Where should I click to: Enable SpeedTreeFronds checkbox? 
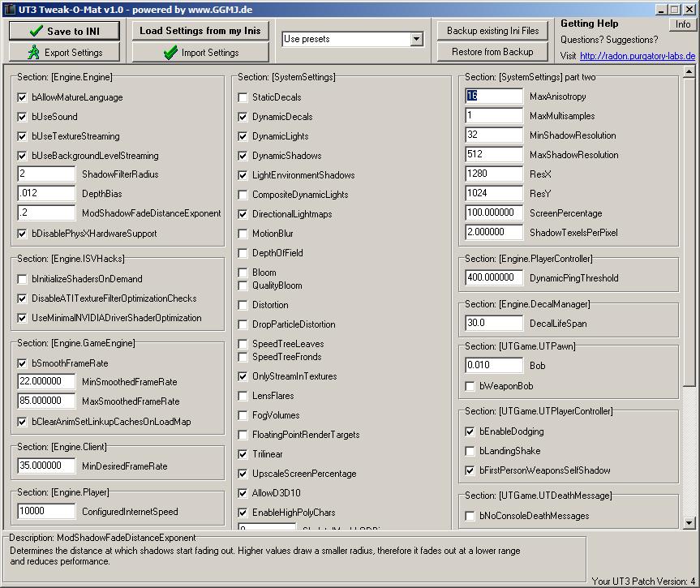[x=243, y=357]
